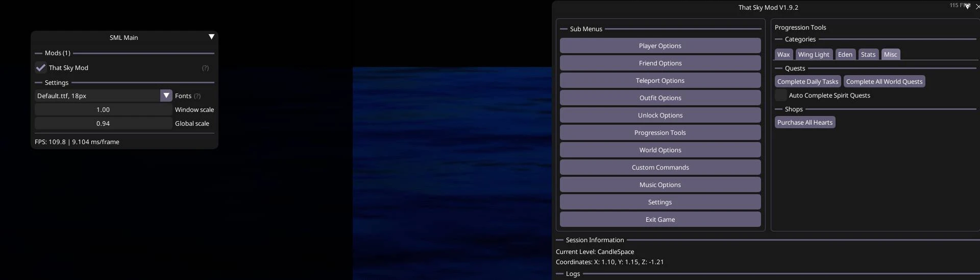Click the Coordinates readout text
The image size is (980, 280).
coord(610,262)
